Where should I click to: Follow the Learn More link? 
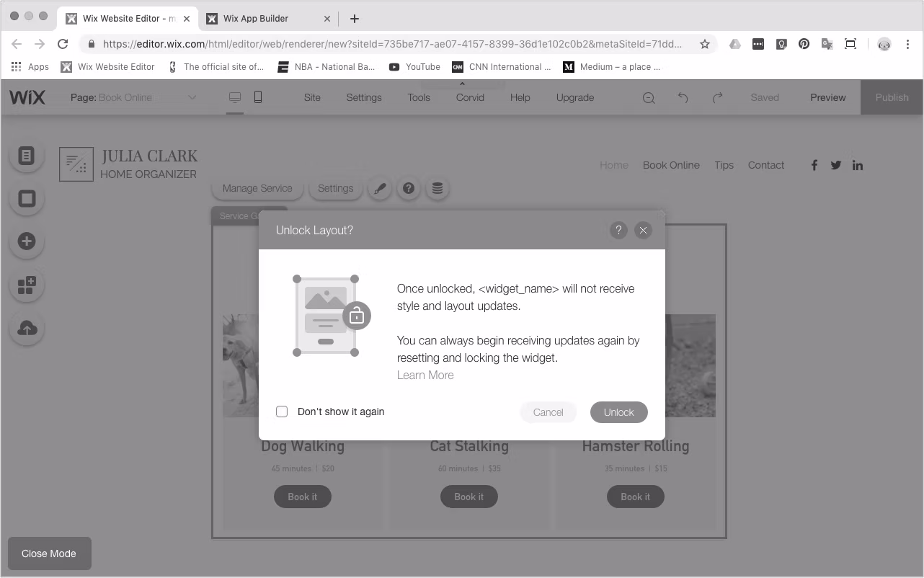click(x=425, y=375)
